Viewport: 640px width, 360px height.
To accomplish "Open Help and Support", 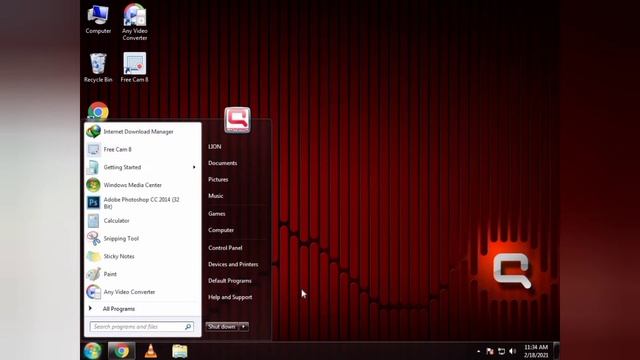I will click(230, 297).
